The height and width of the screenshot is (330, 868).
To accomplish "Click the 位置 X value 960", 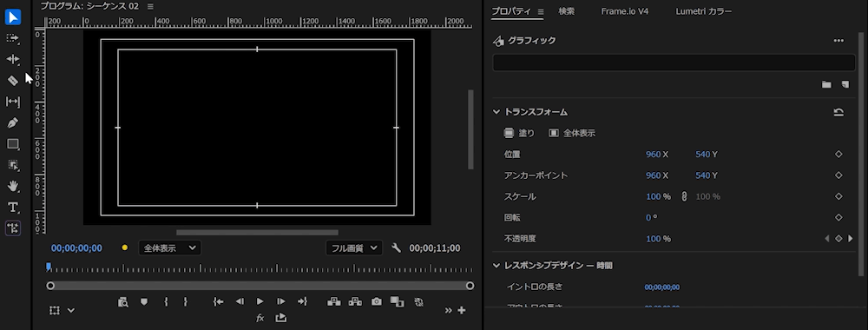I will point(654,155).
